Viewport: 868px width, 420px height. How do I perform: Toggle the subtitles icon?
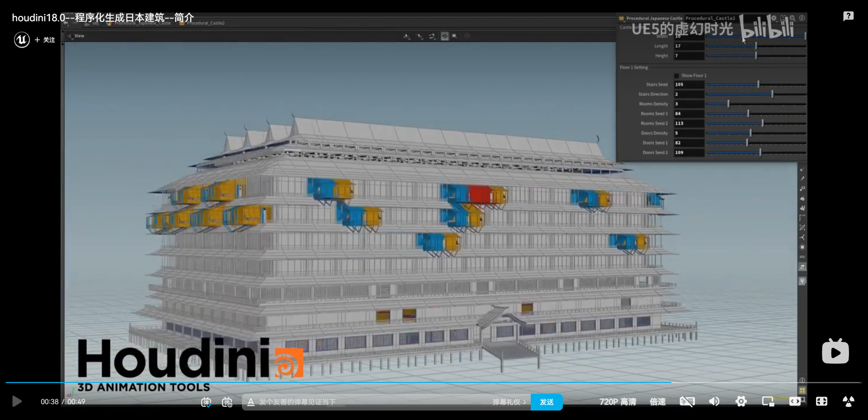[x=687, y=401]
